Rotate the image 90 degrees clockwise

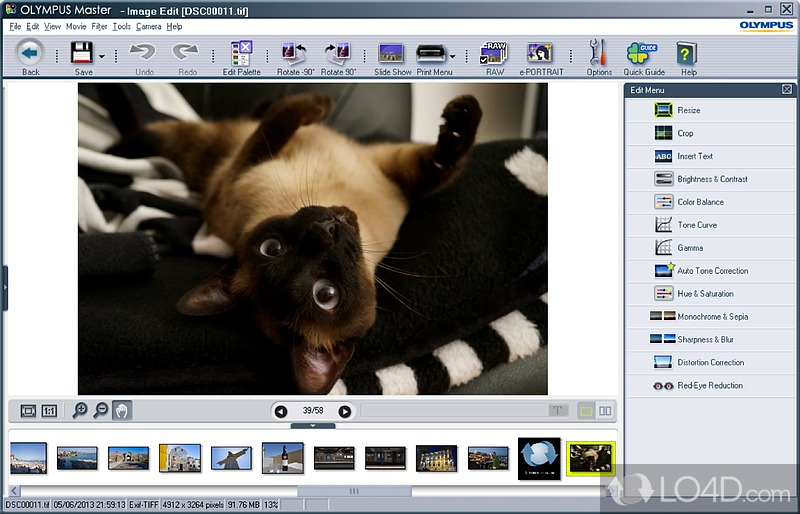(x=339, y=54)
